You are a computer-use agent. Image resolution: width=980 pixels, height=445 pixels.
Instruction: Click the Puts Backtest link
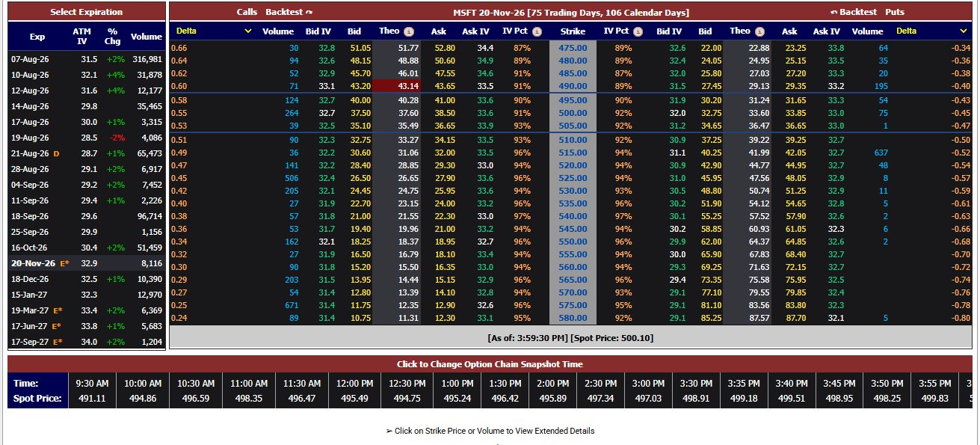click(x=853, y=12)
